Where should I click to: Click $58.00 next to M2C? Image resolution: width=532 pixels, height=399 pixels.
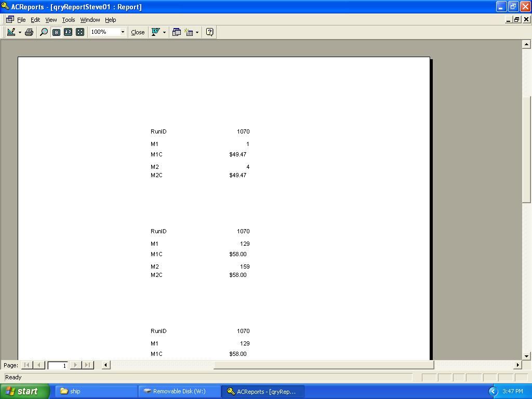[x=238, y=275]
